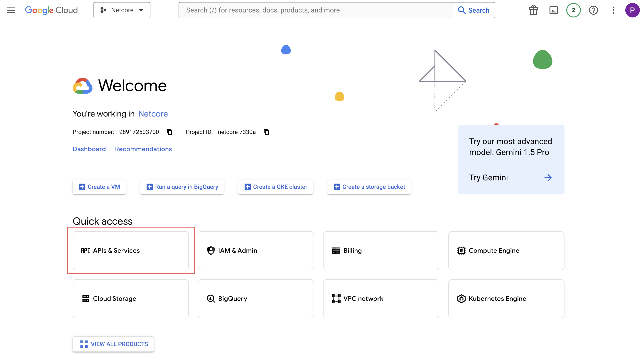Open the BigQuery quick access card
Screen dimensions: 643x364
(x=256, y=298)
